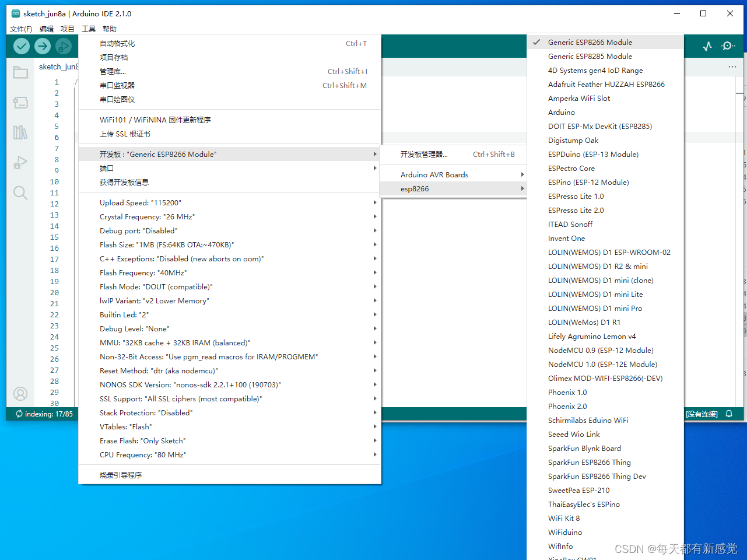Expand Reset Method dtr options
The height and width of the screenshot is (560, 747).
(x=230, y=370)
